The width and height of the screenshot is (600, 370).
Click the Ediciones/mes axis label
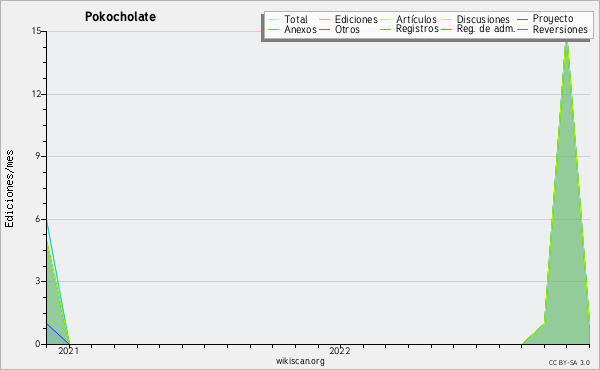coord(9,189)
